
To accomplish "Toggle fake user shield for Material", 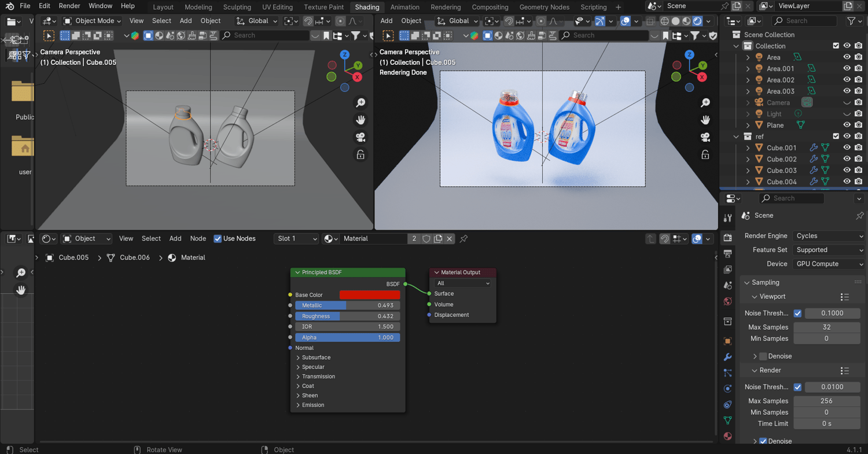I will coord(426,238).
